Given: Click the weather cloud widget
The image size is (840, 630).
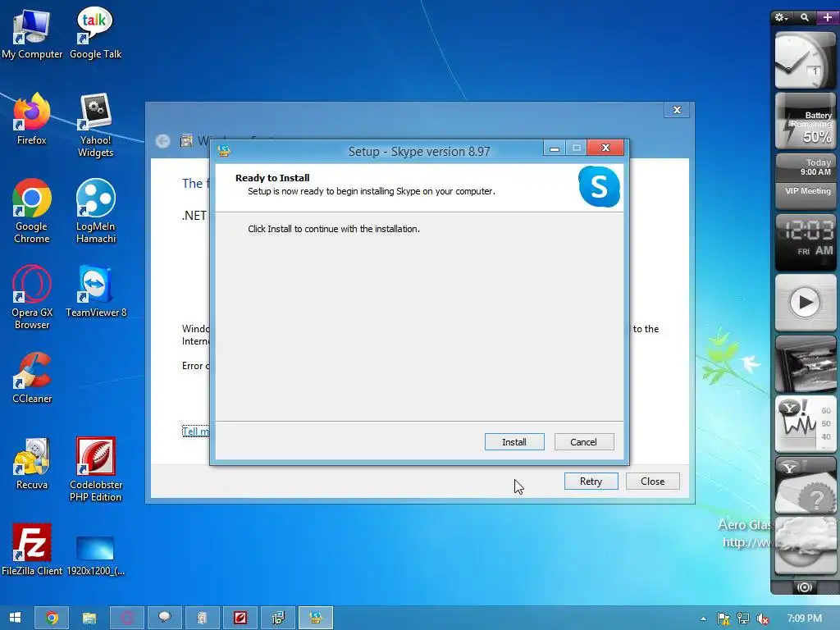Looking at the screenshot, I should coord(806,546).
